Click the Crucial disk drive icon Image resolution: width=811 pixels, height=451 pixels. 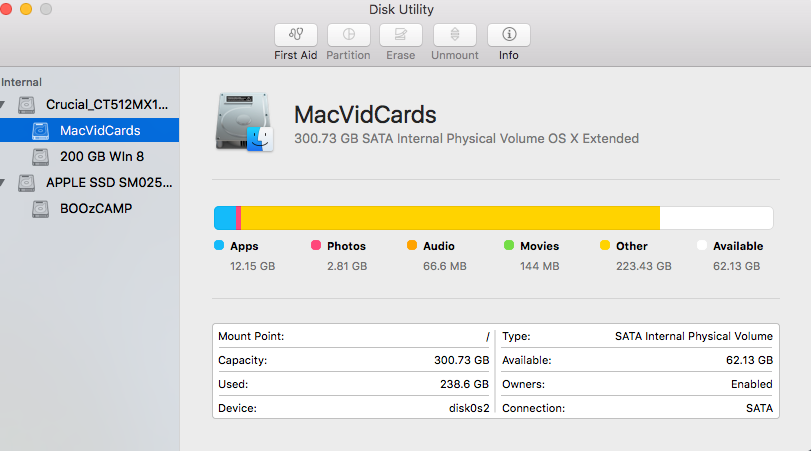(26, 105)
